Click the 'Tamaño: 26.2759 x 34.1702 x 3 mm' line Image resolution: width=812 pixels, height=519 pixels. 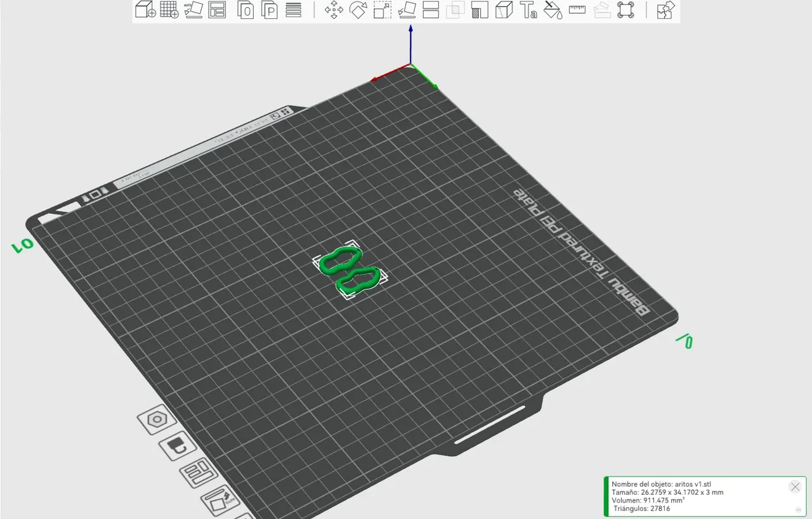[667, 492]
